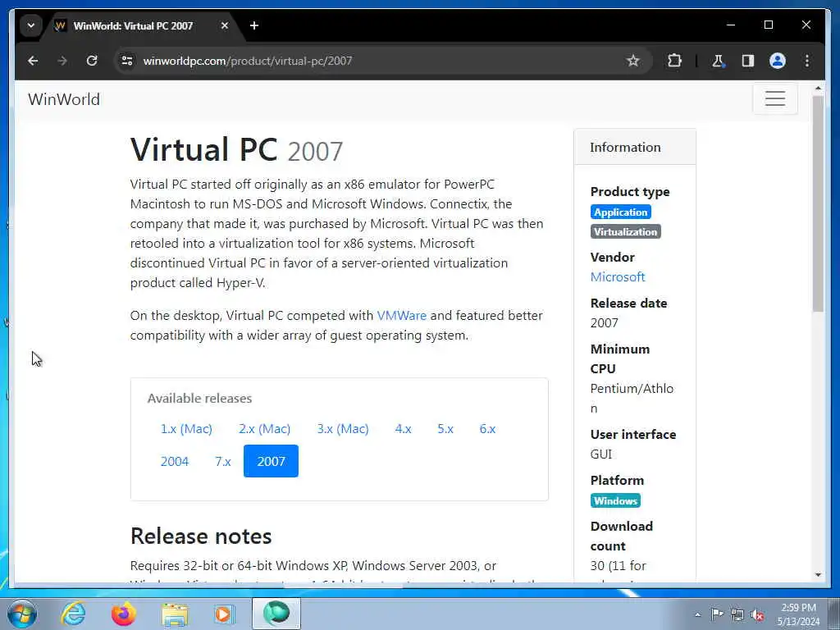The image size is (840, 630).
Task: Click the scrollbar up arrow
Action: coord(818,88)
